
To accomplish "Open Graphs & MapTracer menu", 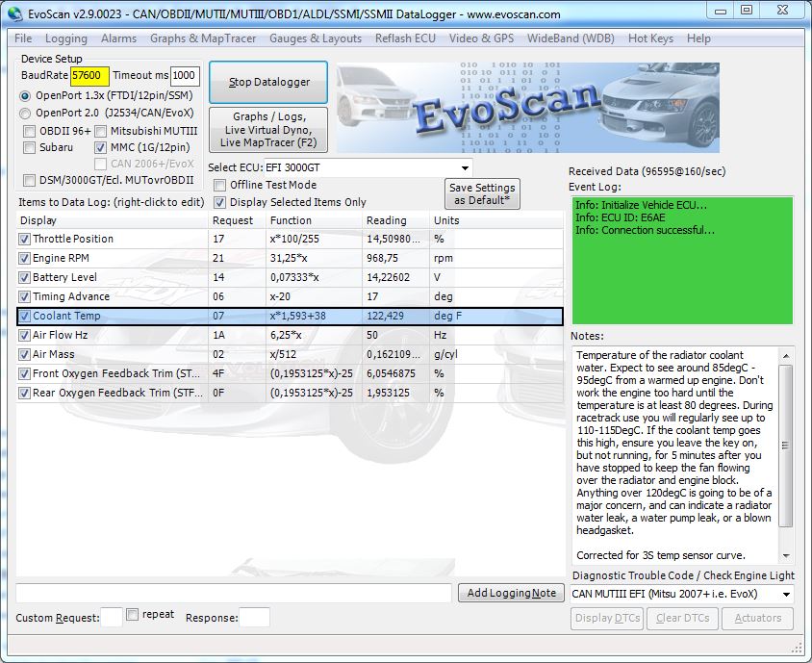I will click(203, 38).
